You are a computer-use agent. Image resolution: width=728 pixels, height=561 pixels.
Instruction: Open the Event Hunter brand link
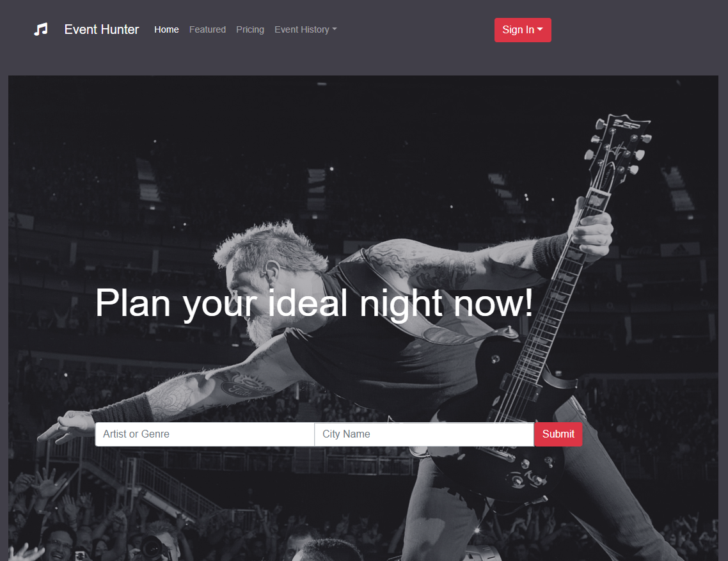[x=102, y=29]
